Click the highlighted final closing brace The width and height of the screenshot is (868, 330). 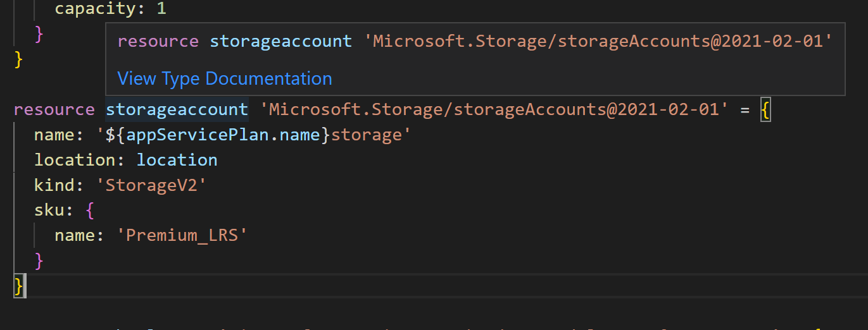[19, 286]
